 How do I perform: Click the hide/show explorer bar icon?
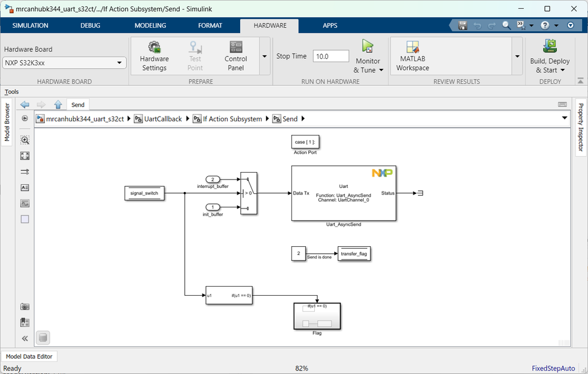pos(25,118)
